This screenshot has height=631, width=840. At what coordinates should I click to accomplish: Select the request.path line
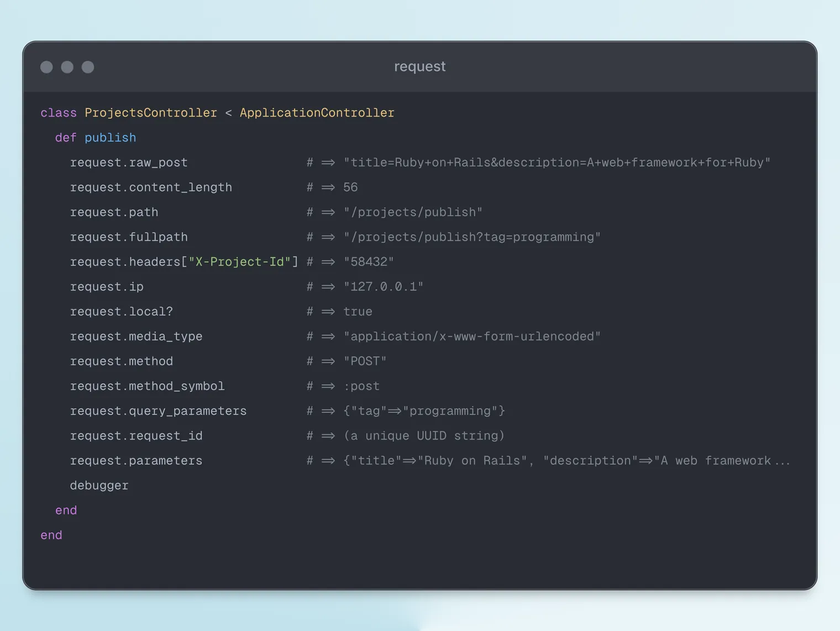coord(114,212)
